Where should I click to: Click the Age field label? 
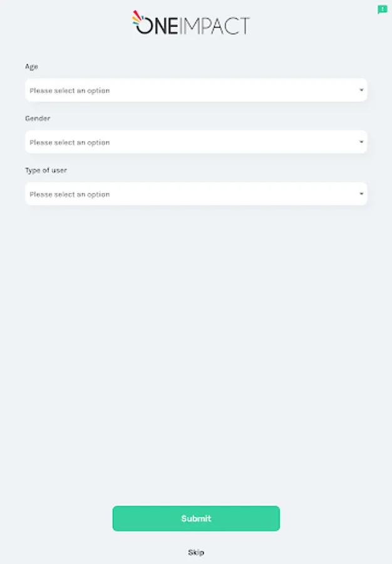tap(31, 66)
